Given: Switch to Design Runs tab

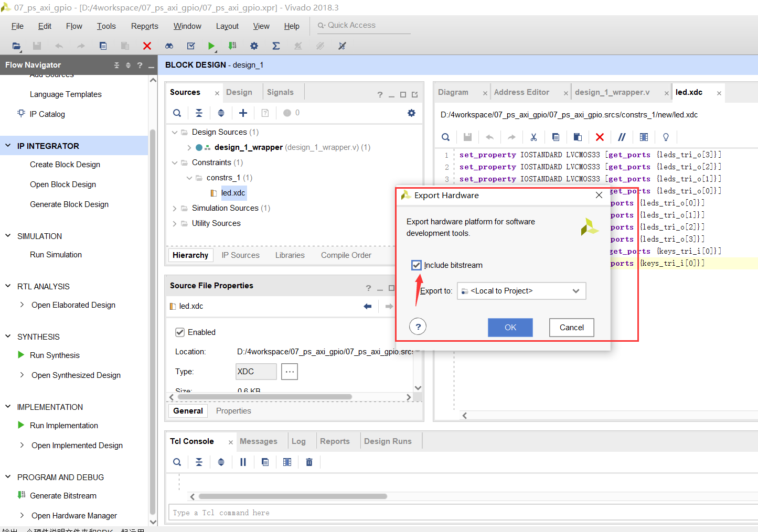Looking at the screenshot, I should [388, 441].
